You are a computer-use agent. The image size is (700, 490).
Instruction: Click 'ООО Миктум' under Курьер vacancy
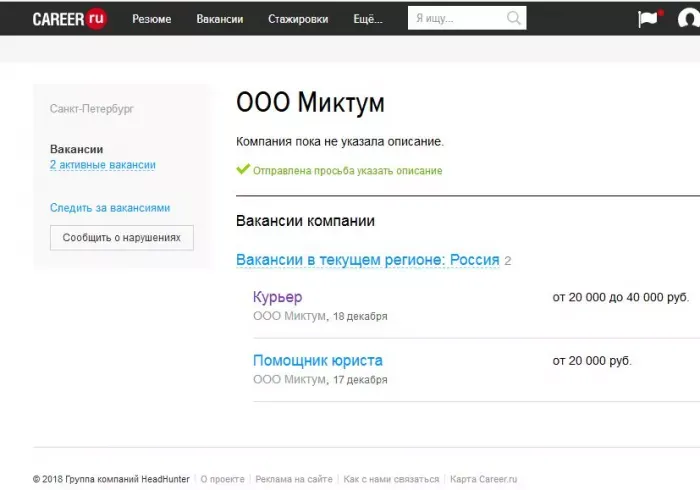tap(289, 316)
